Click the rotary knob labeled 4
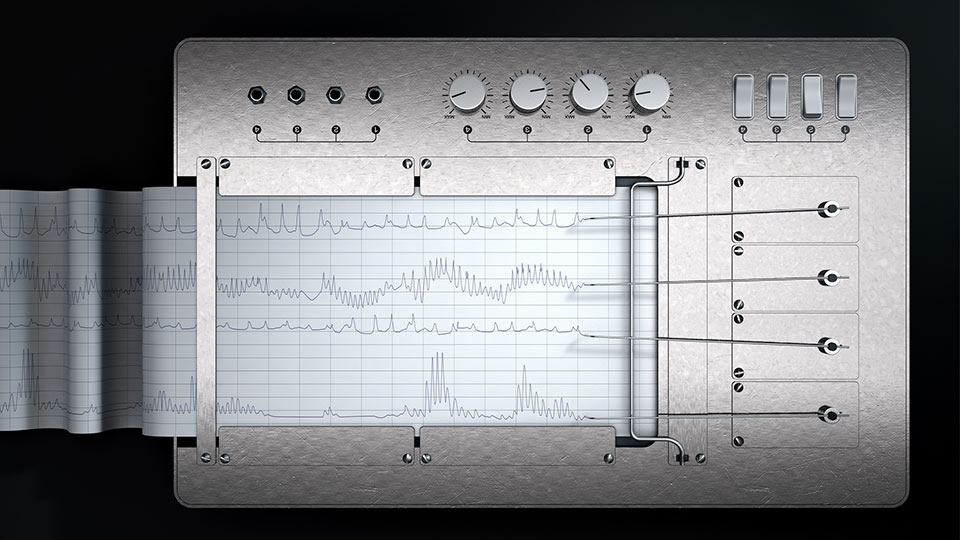Image resolution: width=960 pixels, height=540 pixels. pos(467,94)
